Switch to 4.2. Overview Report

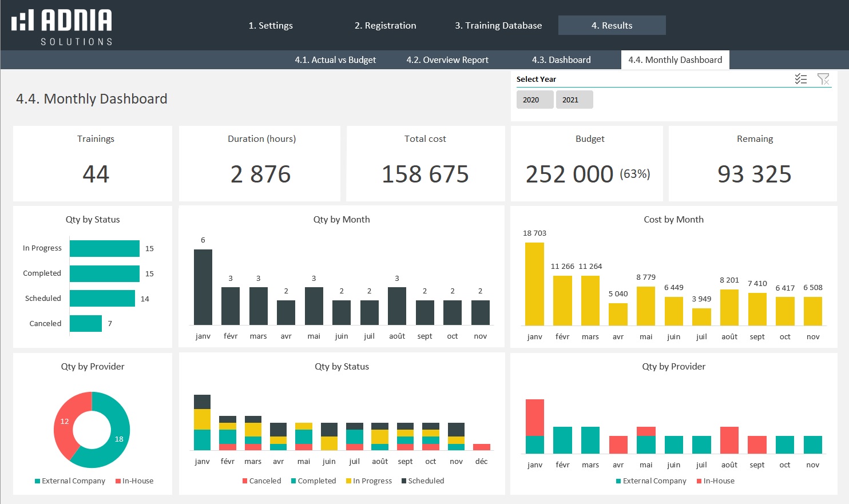pos(447,60)
